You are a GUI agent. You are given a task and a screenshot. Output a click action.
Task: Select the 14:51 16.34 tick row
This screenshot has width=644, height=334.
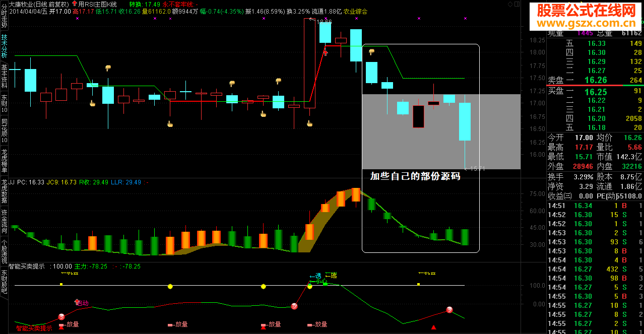(x=595, y=206)
